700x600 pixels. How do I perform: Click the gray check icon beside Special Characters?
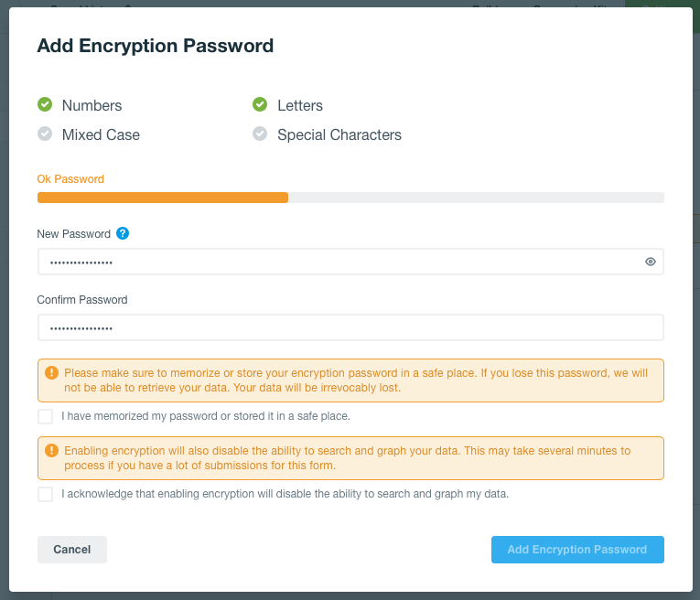pos(260,134)
